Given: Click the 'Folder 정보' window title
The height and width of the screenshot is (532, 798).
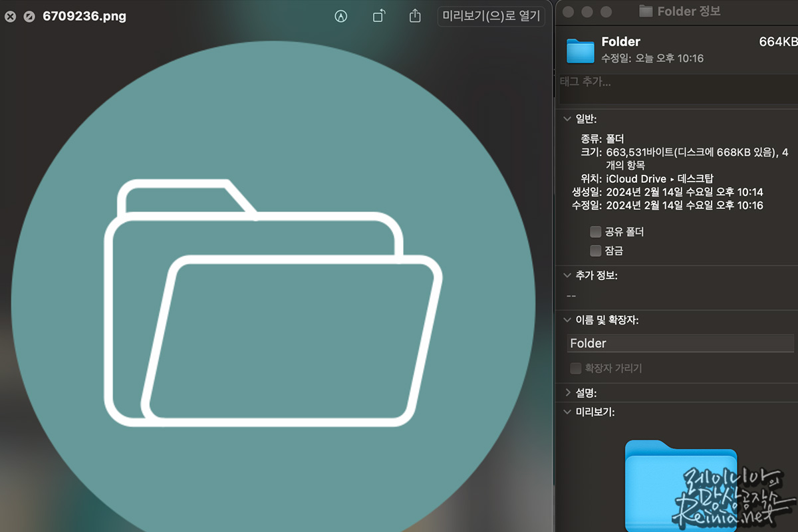Looking at the screenshot, I should 689,11.
